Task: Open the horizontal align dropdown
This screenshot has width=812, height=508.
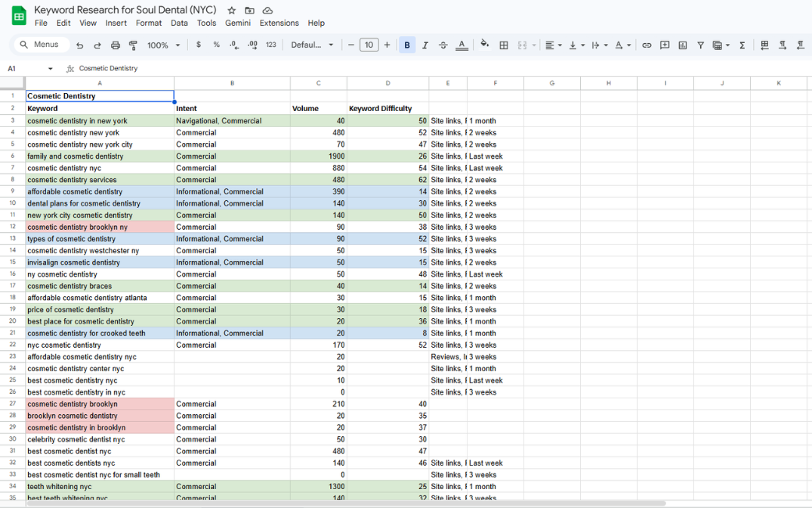Action: [x=553, y=45]
